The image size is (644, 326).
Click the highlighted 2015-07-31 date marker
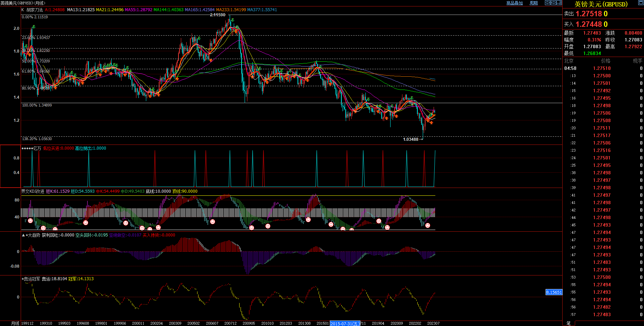pos(345,324)
